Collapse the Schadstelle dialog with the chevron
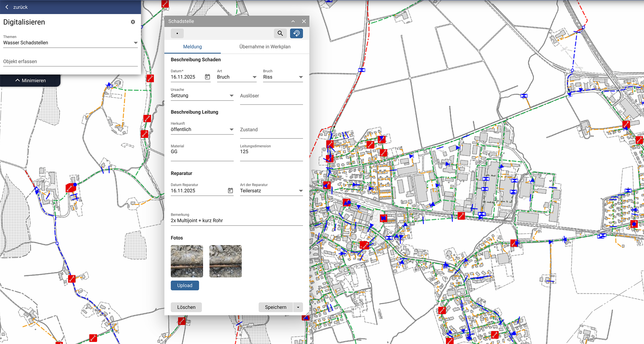 (x=293, y=21)
